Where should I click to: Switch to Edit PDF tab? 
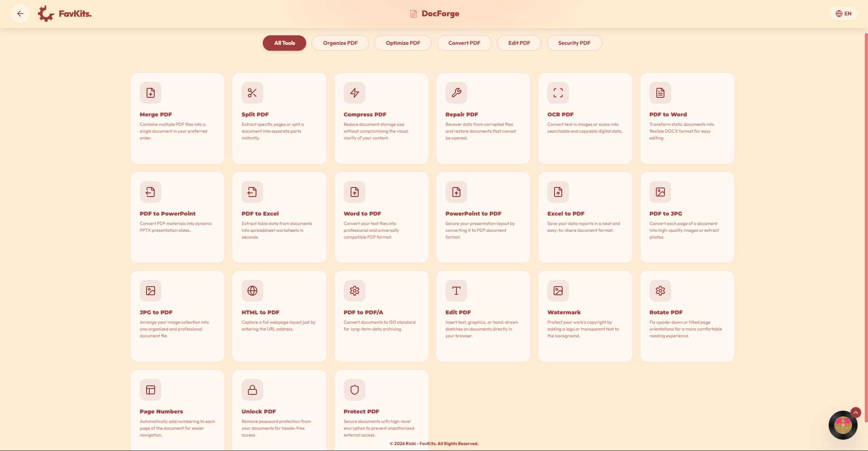519,43
